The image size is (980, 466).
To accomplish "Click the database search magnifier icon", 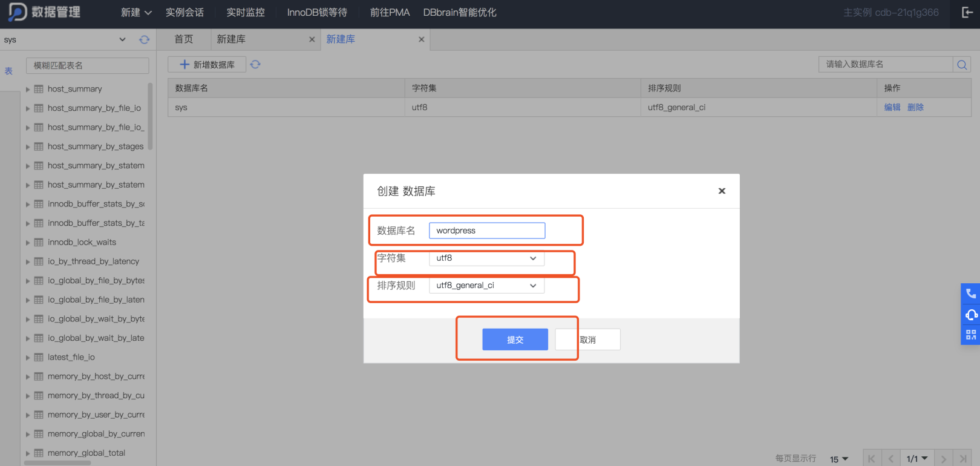I will click(x=962, y=65).
